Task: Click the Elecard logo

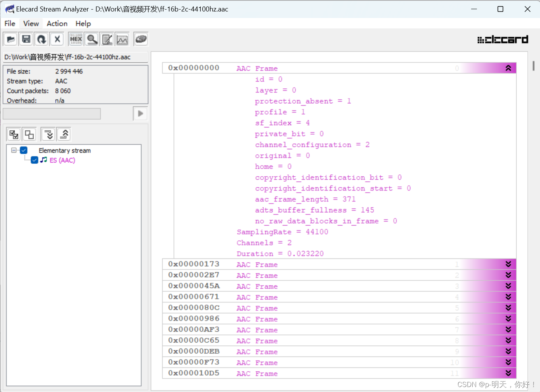Action: (503, 39)
